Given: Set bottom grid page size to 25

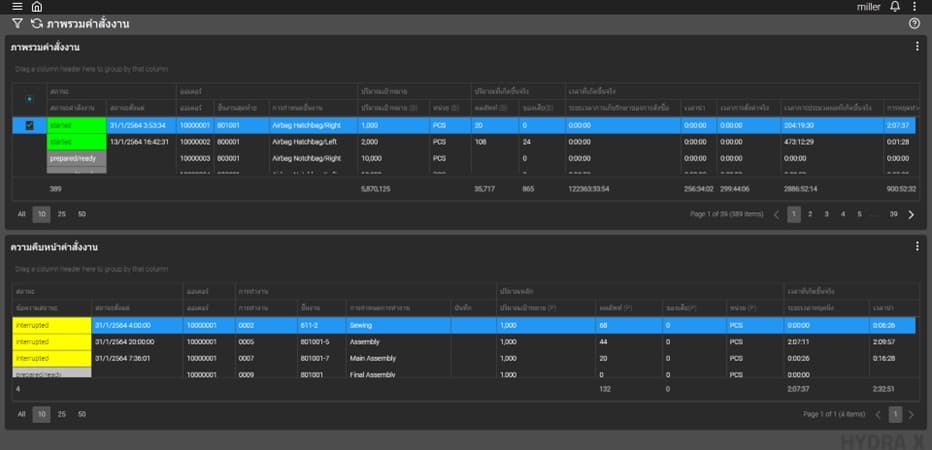Looking at the screenshot, I should (x=61, y=414).
